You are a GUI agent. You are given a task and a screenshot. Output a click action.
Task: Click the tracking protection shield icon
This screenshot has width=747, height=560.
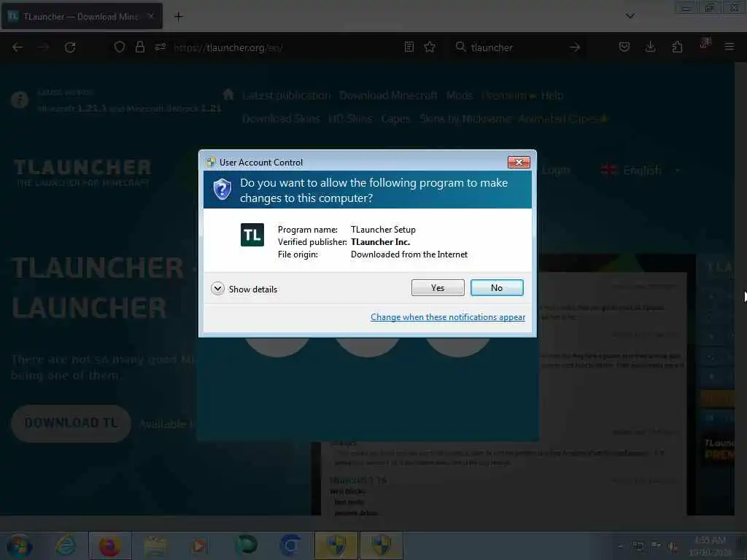[x=119, y=47]
